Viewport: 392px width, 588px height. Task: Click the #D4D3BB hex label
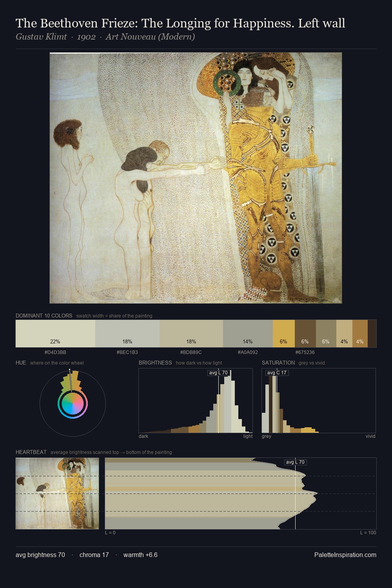[x=55, y=352]
